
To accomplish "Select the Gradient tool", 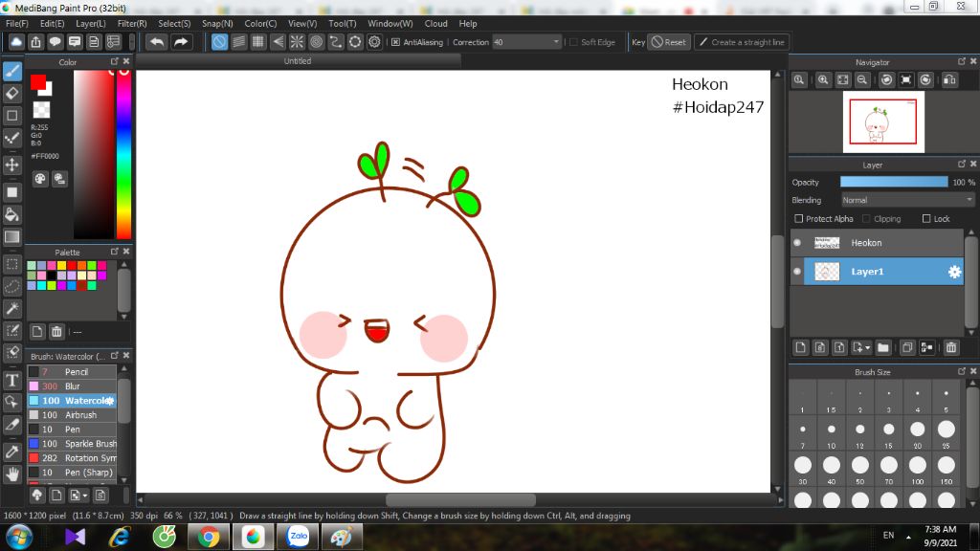I will click(12, 237).
